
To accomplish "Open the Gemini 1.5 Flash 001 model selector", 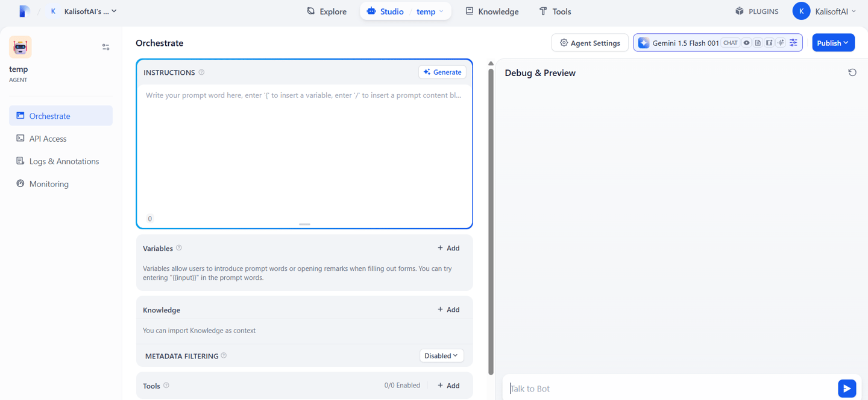I will pyautogui.click(x=717, y=43).
